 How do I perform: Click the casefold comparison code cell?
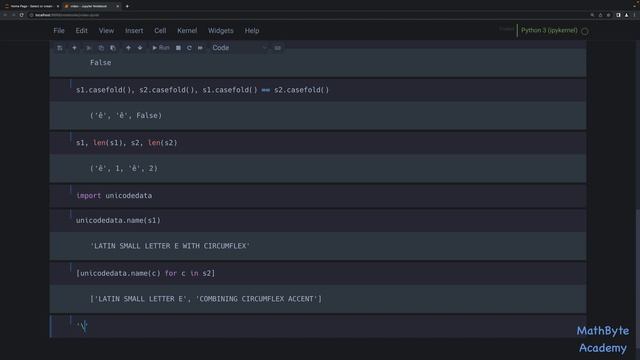[x=318, y=90]
